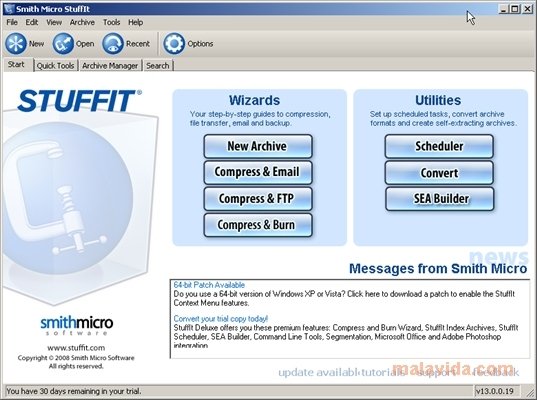
Task: Click the update available link
Action: click(x=319, y=372)
